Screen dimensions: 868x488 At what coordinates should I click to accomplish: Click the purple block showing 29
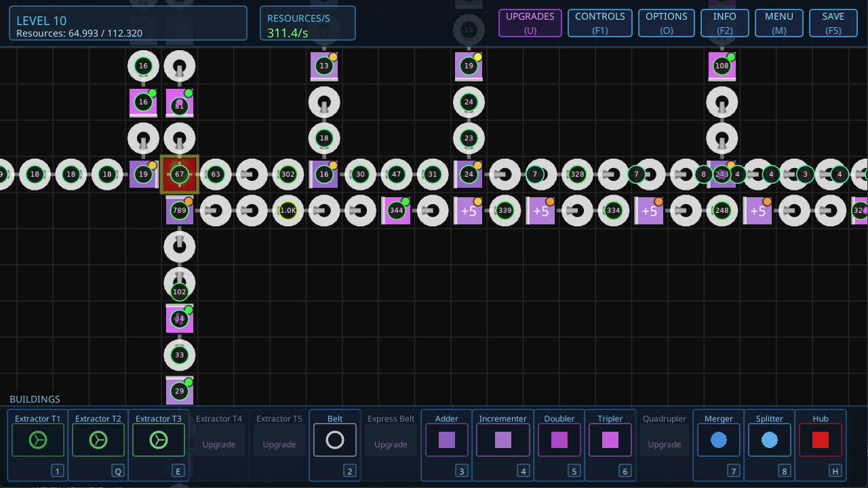pyautogui.click(x=180, y=391)
